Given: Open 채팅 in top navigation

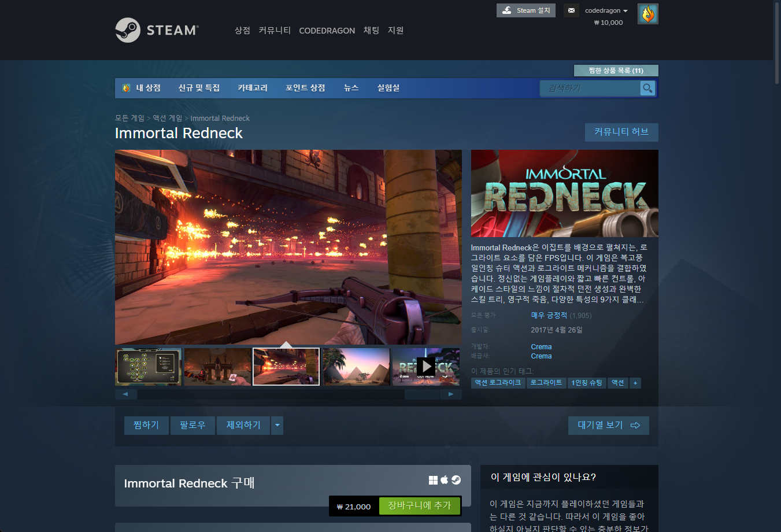Looking at the screenshot, I should (371, 31).
